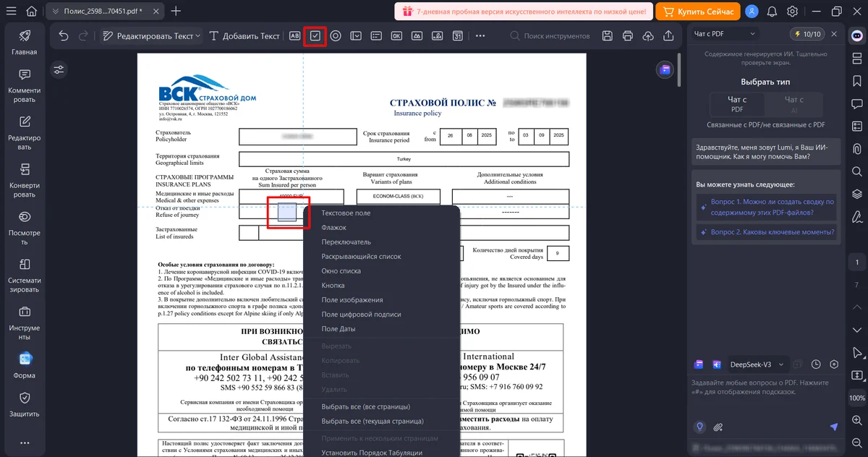Click the Поиск инструментов search field
The image size is (868, 457).
557,35
